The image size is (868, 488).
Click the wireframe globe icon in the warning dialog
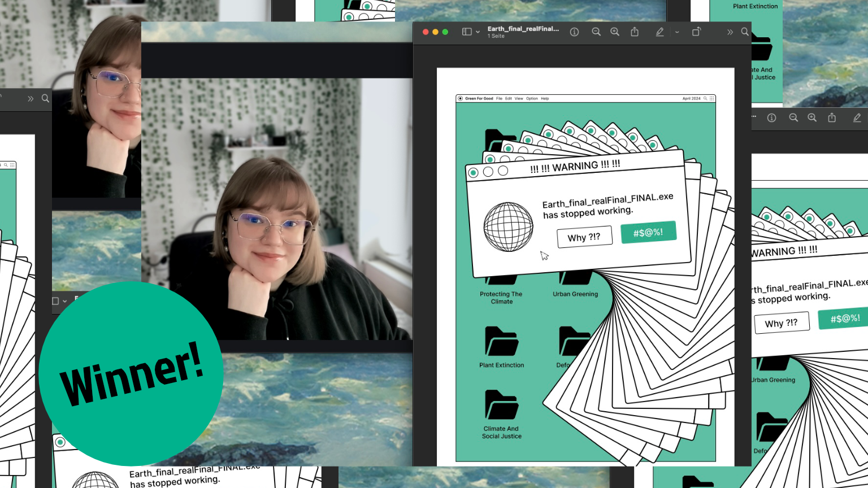[508, 226]
